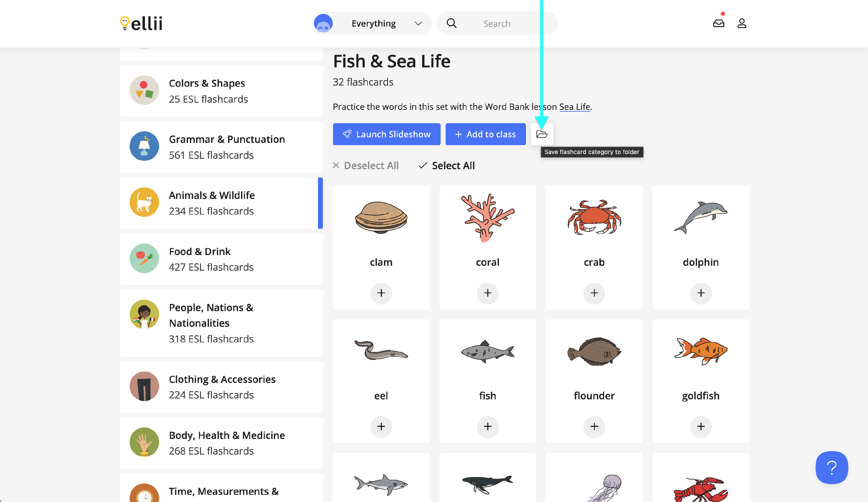Click the Grammar & Punctuation lamp icon
868x502 pixels.
(144, 146)
